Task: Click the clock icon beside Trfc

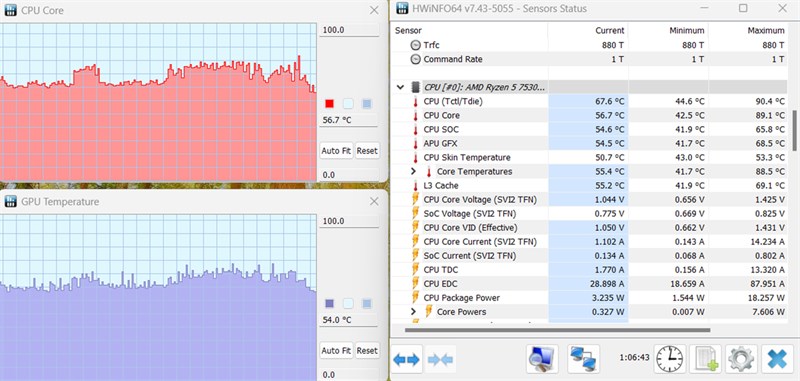Action: (x=416, y=45)
